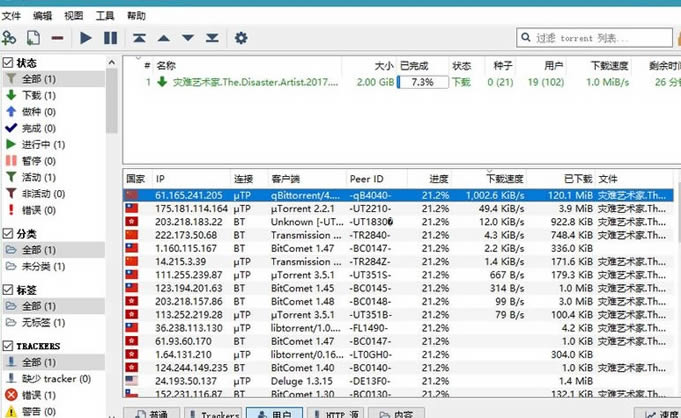681x418 pixels.
Task: Select the 缺少 tracker (0) filter
Action: coord(54,378)
